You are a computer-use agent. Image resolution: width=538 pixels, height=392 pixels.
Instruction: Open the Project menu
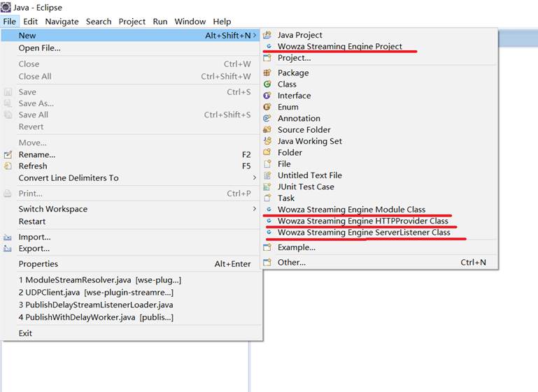click(x=132, y=22)
